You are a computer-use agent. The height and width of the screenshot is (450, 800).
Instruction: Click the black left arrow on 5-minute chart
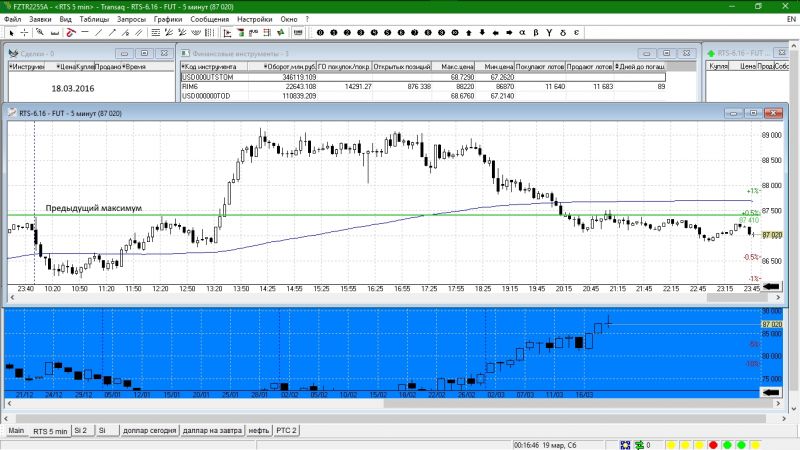771,286
